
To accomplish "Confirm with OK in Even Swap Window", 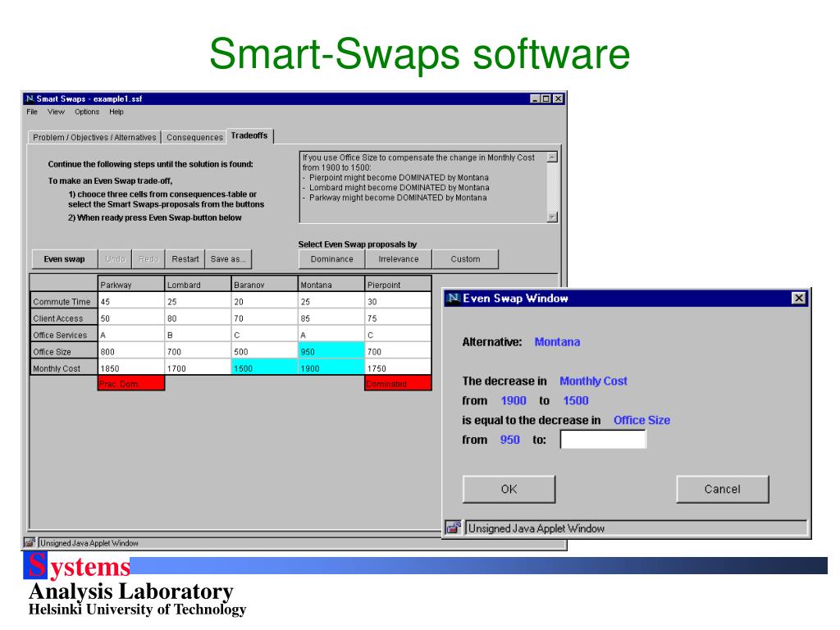I will click(x=509, y=489).
